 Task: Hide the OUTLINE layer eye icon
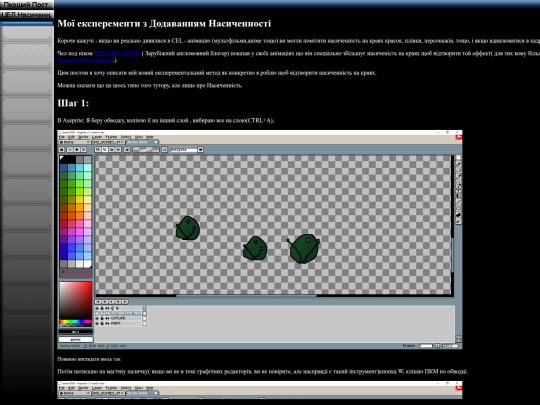(97, 319)
